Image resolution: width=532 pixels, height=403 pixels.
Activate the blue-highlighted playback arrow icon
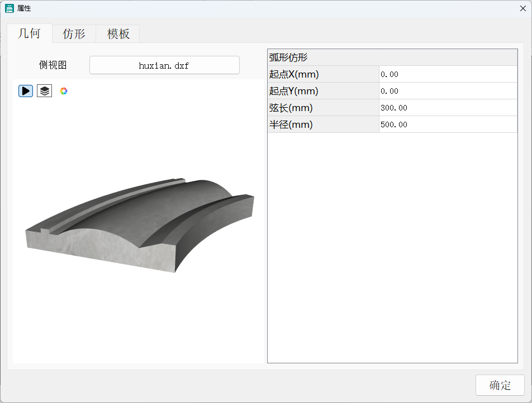pos(25,90)
